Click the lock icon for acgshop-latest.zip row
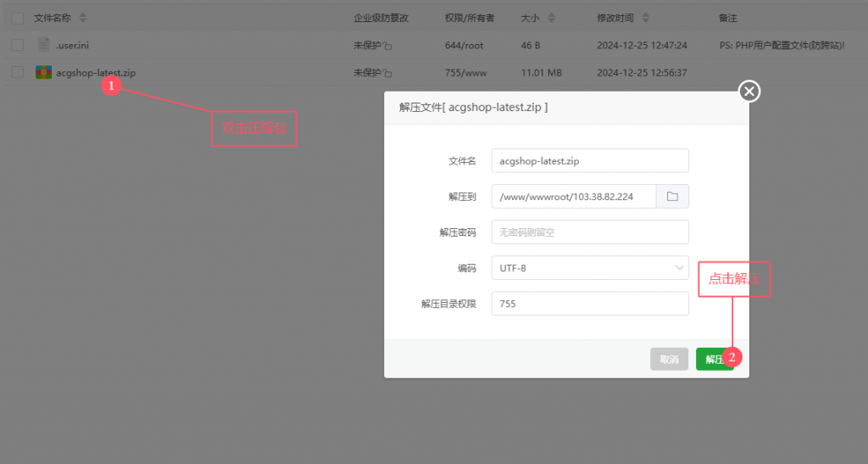The height and width of the screenshot is (464, 868). (387, 73)
